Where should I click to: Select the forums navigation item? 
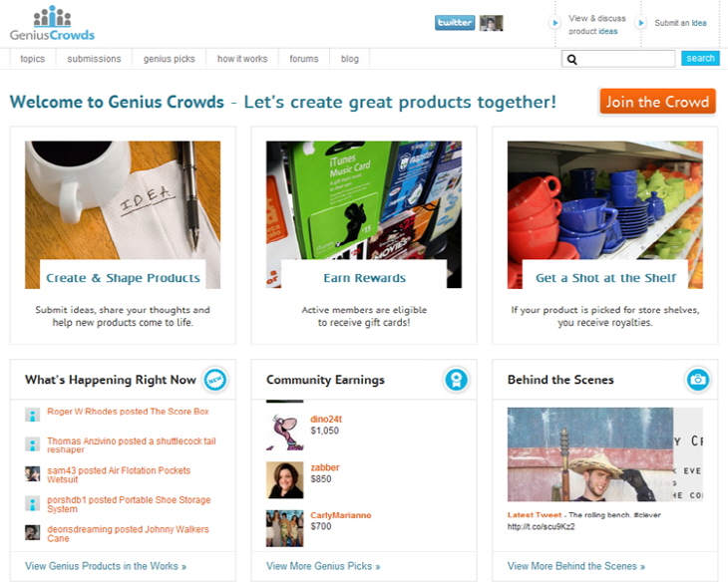pos(304,59)
